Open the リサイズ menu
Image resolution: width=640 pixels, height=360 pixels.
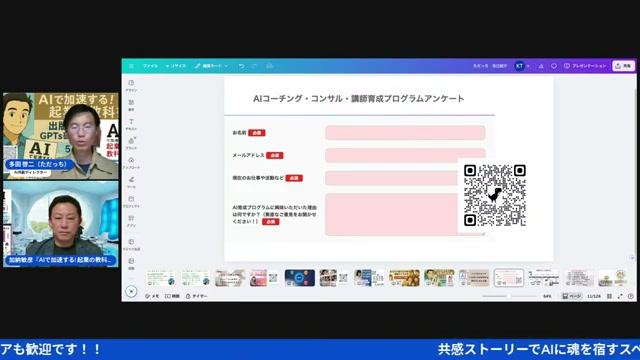(x=176, y=66)
